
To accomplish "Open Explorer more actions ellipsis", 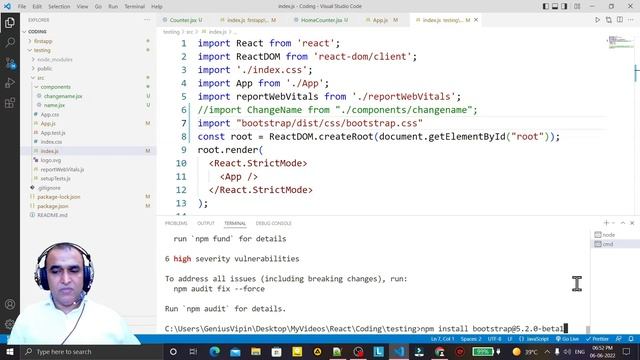I will (147, 20).
